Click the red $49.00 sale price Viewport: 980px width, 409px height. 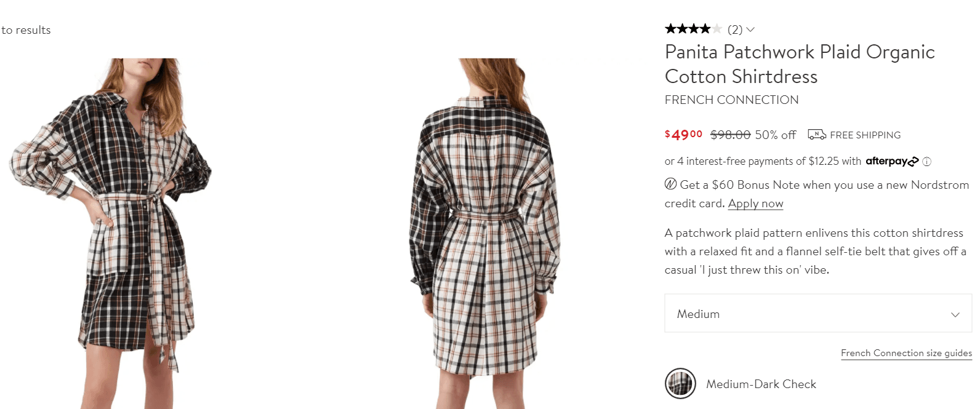[x=683, y=135]
